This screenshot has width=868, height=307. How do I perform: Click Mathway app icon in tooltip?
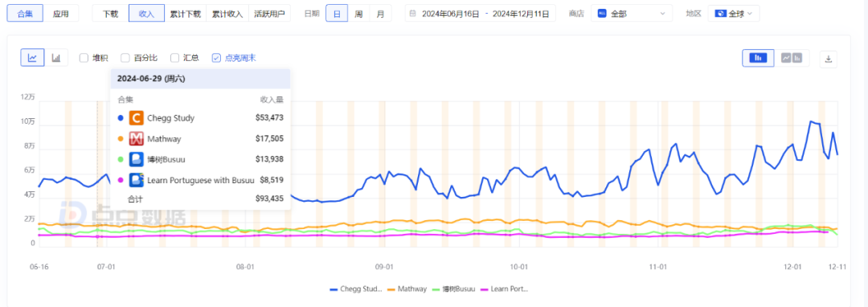pos(136,139)
